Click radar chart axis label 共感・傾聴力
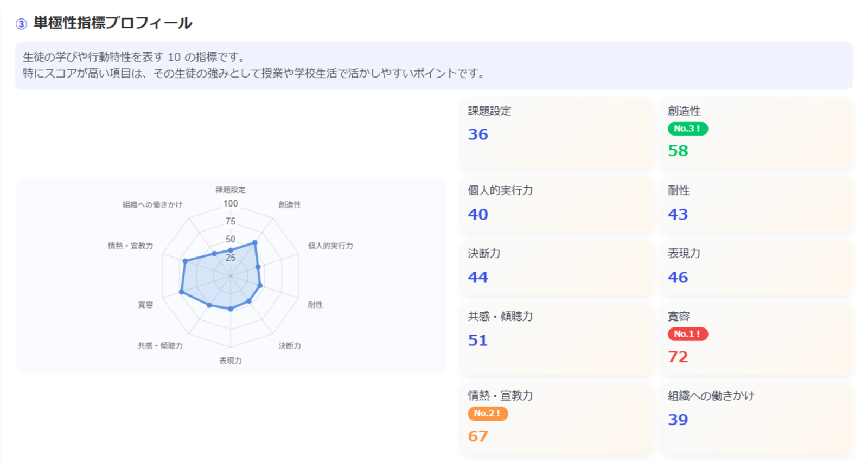 click(x=160, y=345)
